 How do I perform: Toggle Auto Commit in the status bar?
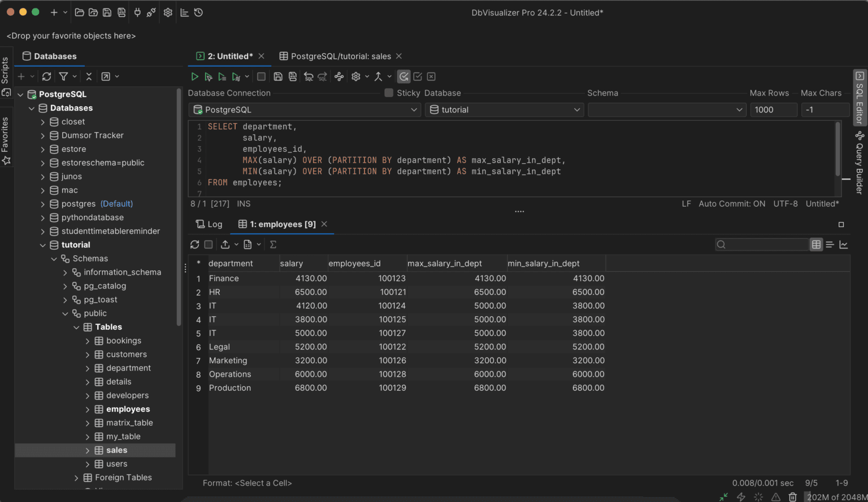(732, 204)
